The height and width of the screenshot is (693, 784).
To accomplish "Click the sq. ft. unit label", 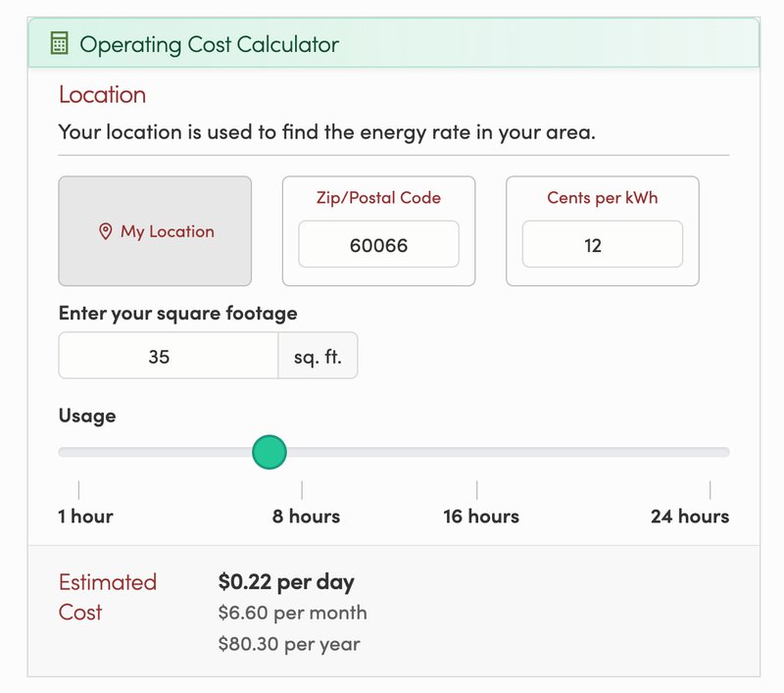I will tap(318, 355).
